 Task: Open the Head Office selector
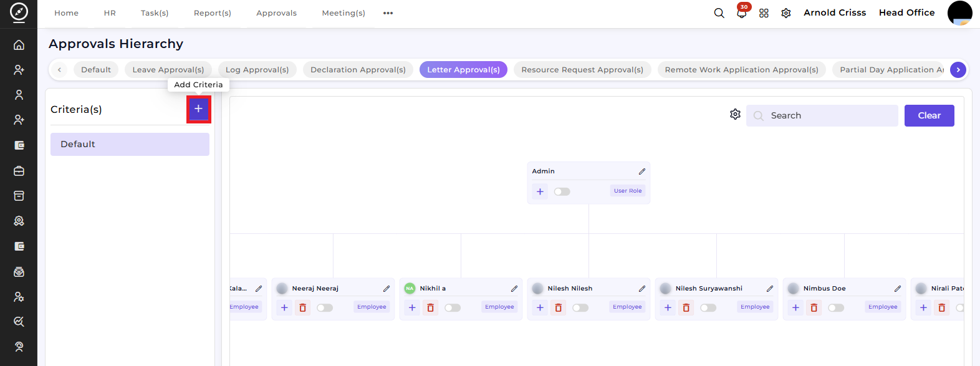pyautogui.click(x=906, y=12)
